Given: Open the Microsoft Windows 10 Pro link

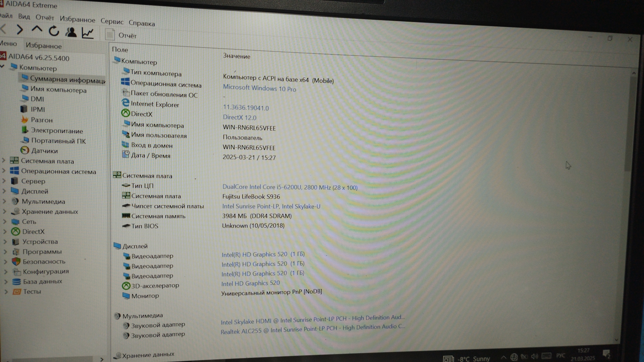Looking at the screenshot, I should pos(259,88).
